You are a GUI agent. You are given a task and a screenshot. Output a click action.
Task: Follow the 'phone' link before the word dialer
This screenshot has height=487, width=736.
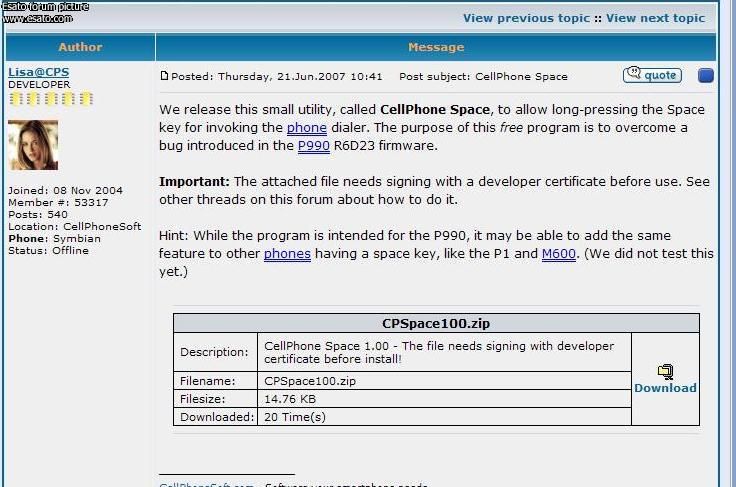(x=306, y=128)
